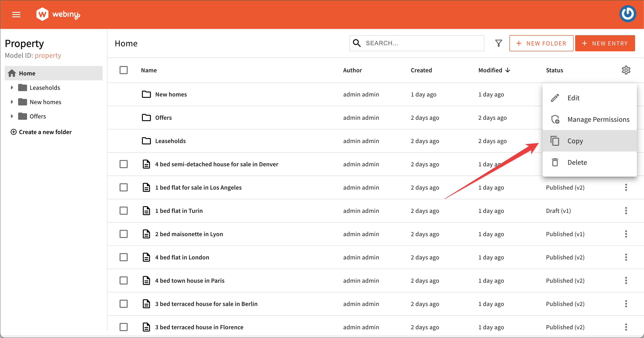Expand the New homes tree folder
The height and width of the screenshot is (338, 644).
click(x=12, y=102)
